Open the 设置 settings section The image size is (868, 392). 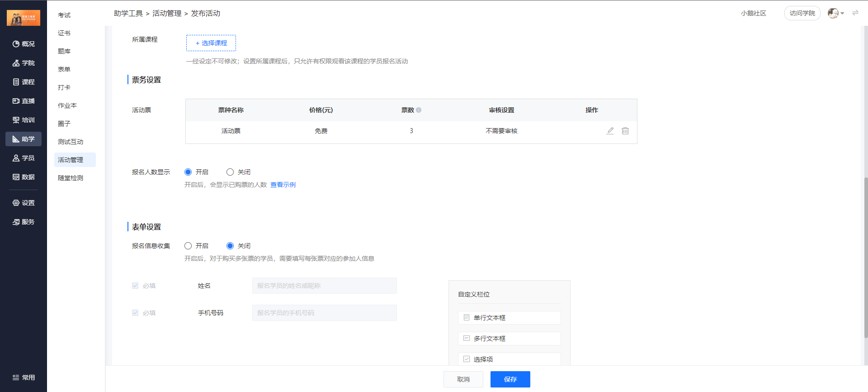tap(24, 203)
